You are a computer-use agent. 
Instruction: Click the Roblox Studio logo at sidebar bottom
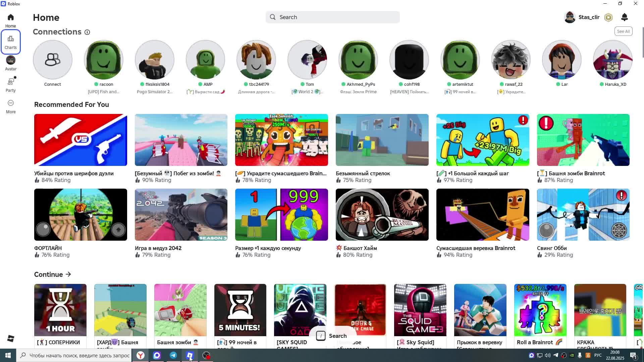[10, 339]
